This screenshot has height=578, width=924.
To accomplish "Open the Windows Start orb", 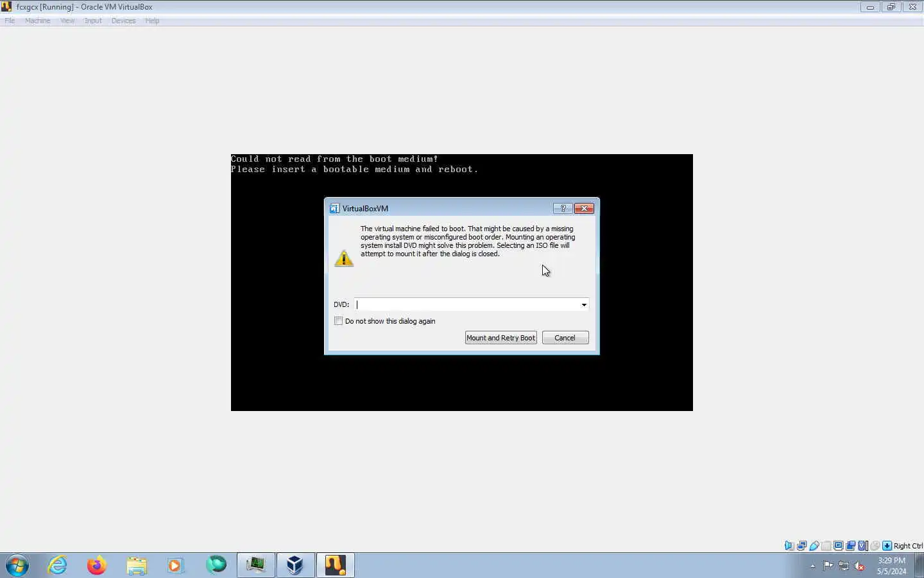I will pyautogui.click(x=17, y=565).
